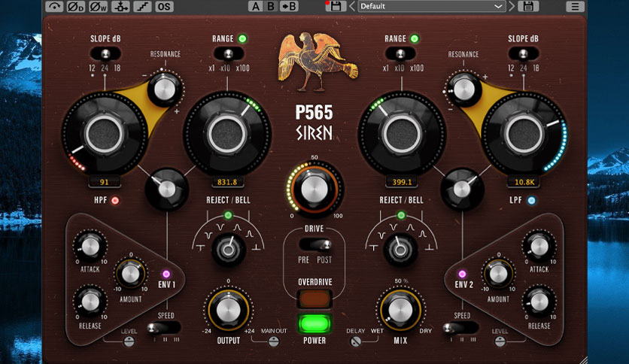Viewport: 629px width, 364px height.
Task: Go to previous preset with left chevron
Action: (352, 7)
